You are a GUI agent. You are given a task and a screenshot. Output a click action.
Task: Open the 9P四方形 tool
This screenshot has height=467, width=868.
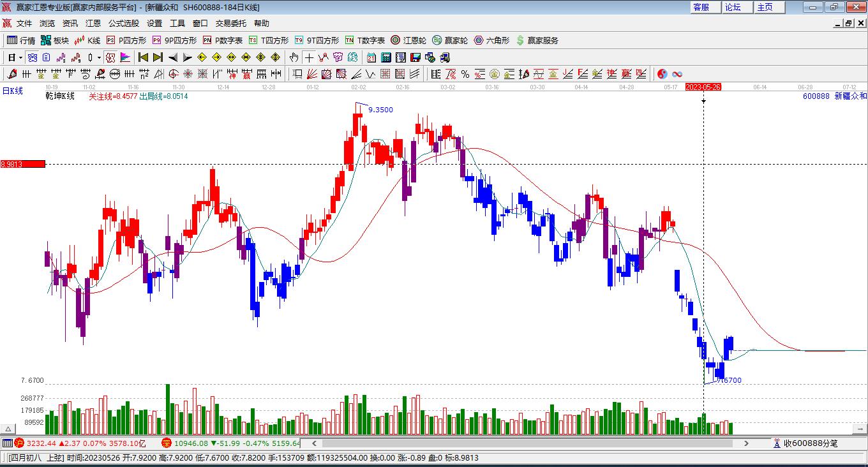pos(174,40)
